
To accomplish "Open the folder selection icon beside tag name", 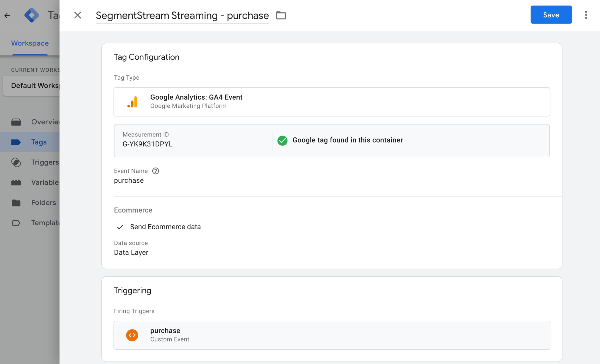I will 281,15.
